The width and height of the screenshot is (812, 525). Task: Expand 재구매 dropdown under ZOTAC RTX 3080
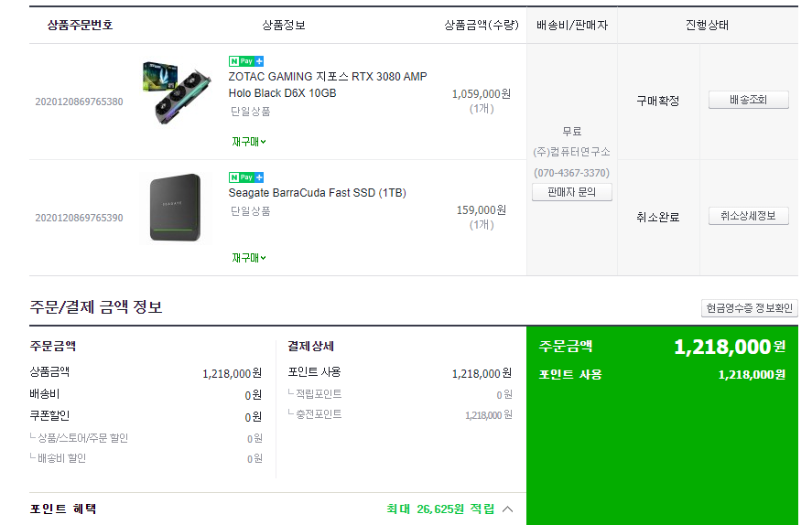[x=249, y=142]
